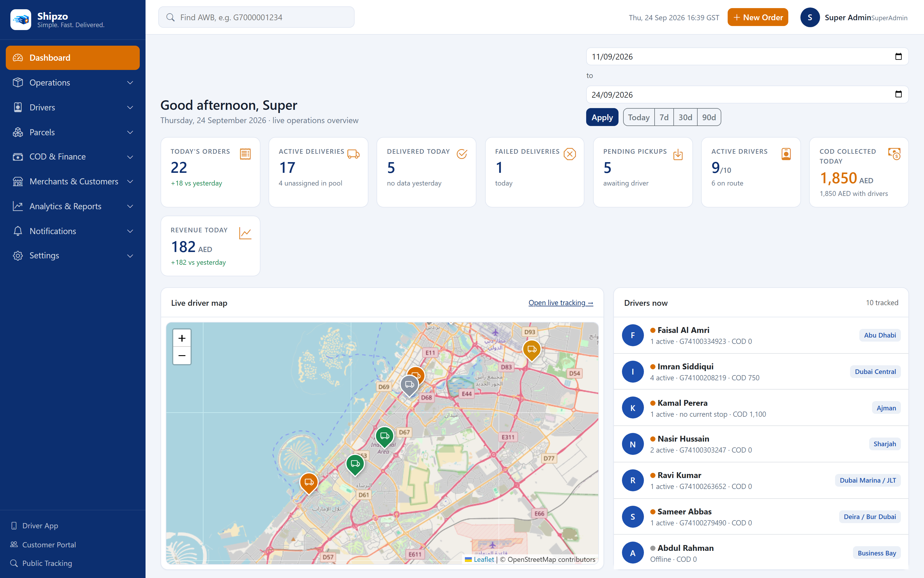Click the orange driver marker by the coast

pos(309,483)
